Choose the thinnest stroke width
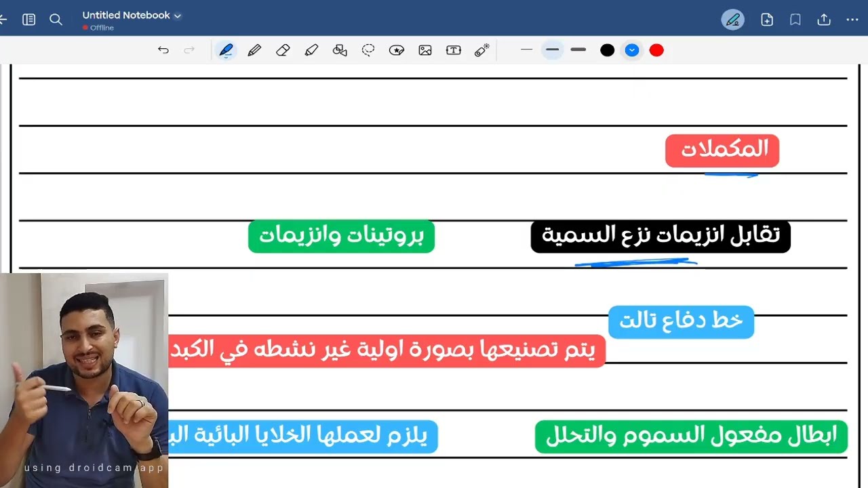The image size is (868, 488). (526, 49)
